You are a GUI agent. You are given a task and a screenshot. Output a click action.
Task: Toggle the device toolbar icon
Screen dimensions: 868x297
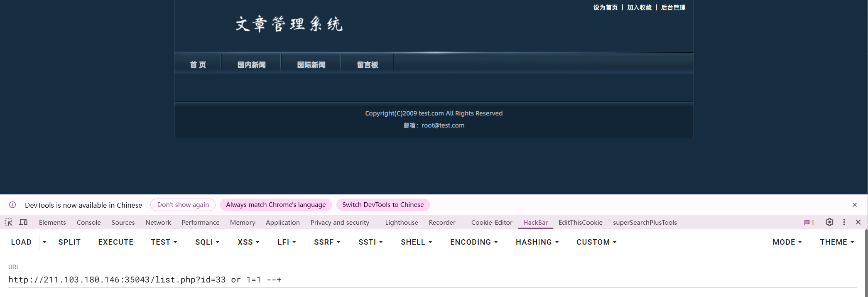(x=23, y=222)
